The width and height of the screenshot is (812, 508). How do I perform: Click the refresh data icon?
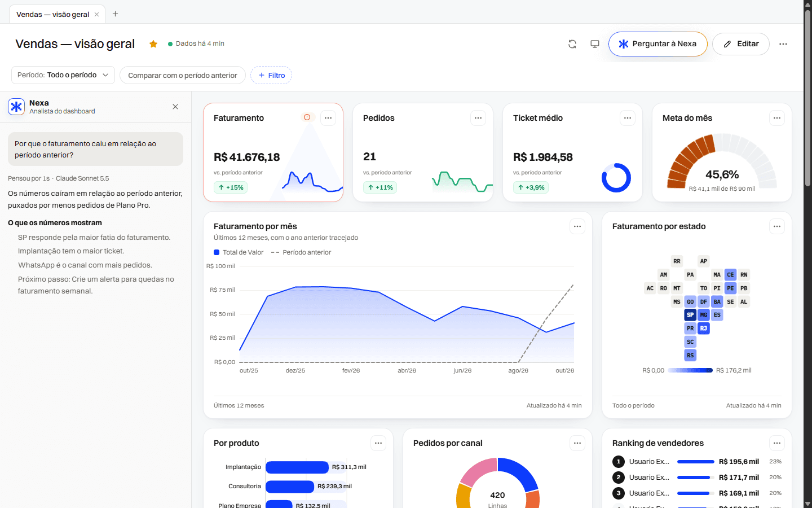click(x=572, y=44)
